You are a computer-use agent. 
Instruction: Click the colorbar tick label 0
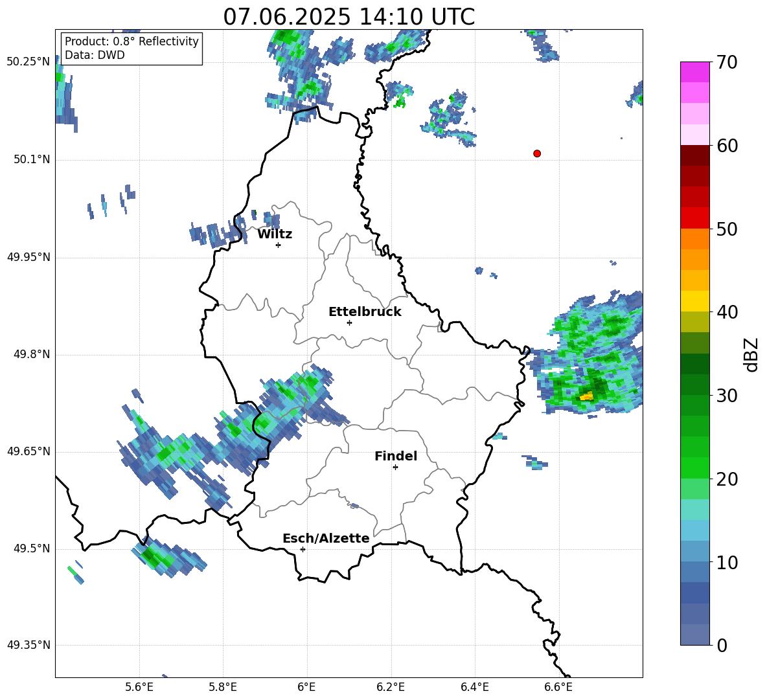(722, 646)
